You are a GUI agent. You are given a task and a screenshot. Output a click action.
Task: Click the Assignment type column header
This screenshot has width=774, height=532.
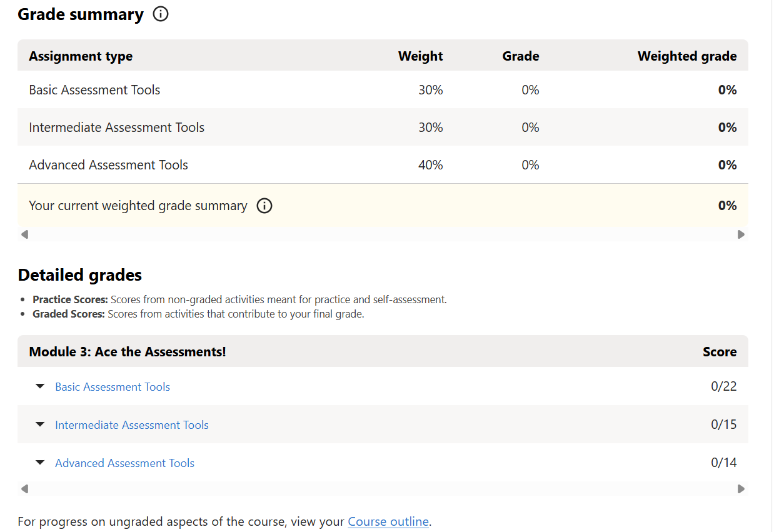81,56
